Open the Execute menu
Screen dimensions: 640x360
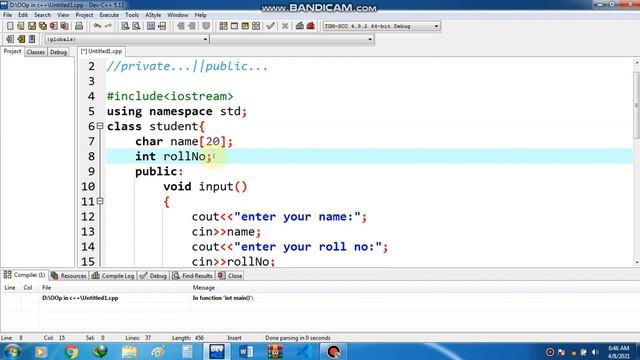point(109,15)
